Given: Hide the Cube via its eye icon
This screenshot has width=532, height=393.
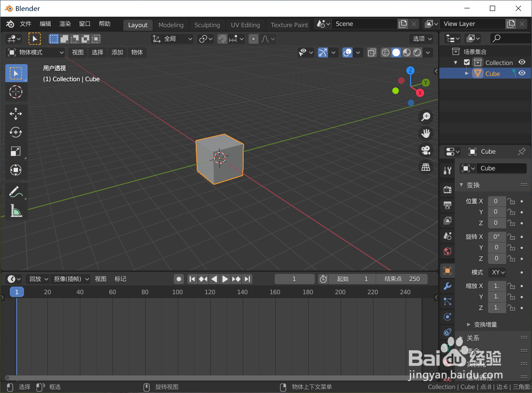Looking at the screenshot, I should point(522,73).
